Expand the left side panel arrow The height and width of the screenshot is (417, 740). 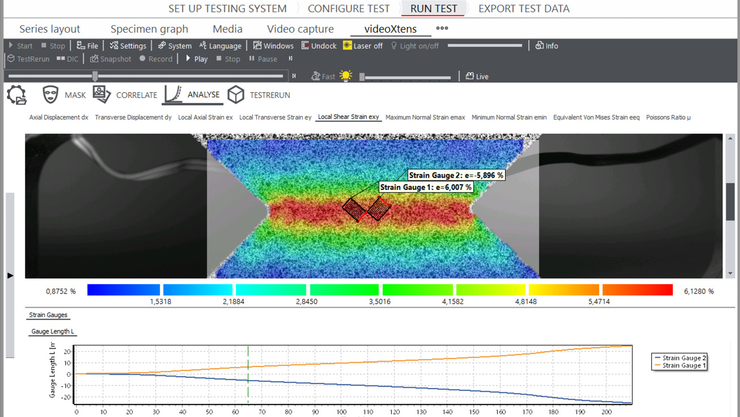coord(10,275)
